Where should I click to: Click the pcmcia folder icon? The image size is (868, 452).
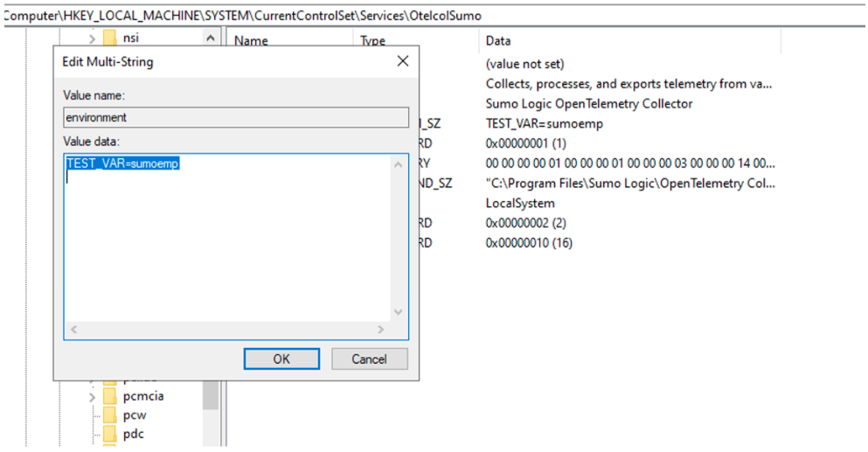[x=109, y=396]
